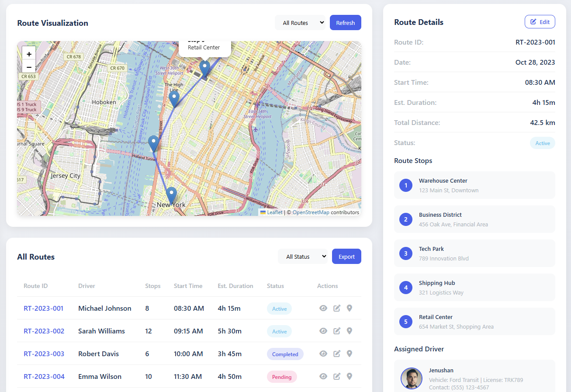Select the Retail Center map pin
The width and height of the screenshot is (571, 392).
pos(204,69)
